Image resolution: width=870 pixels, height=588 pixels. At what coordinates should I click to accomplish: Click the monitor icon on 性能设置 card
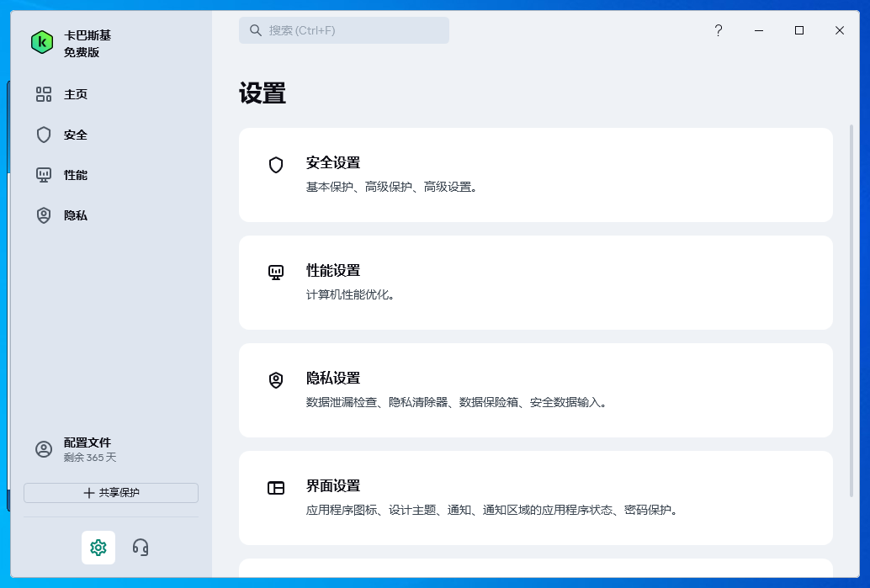click(276, 273)
